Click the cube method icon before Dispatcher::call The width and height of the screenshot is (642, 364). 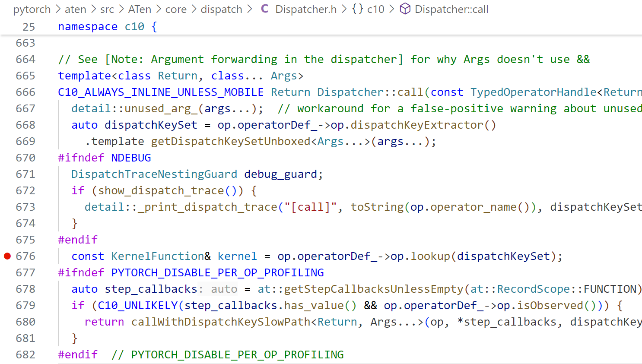tap(405, 9)
